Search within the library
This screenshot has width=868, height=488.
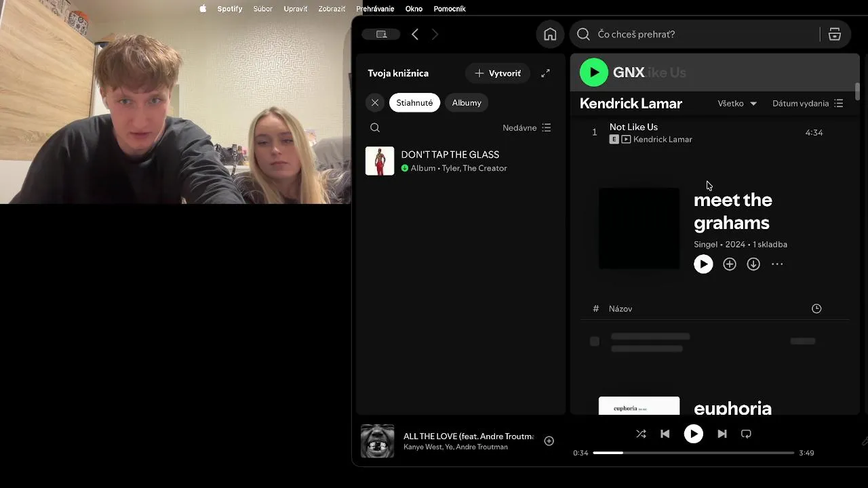(x=375, y=127)
